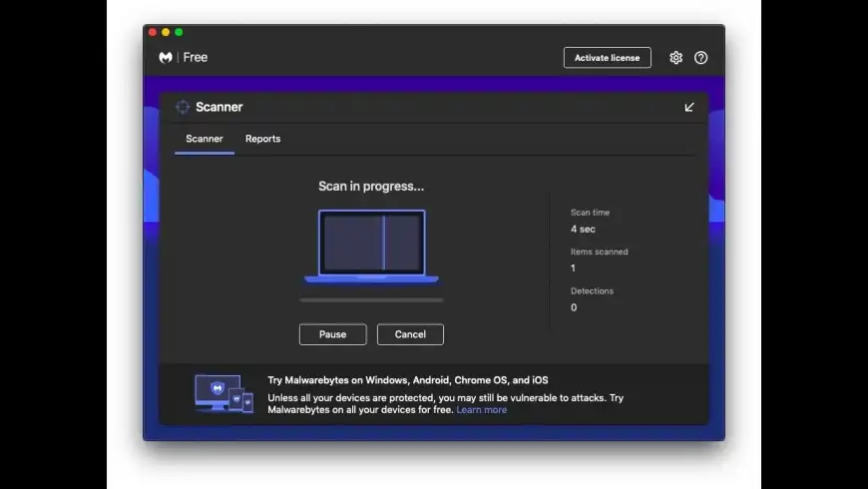Viewport: 868px width, 489px height.
Task: Open the Learn more link
Action: click(x=482, y=410)
